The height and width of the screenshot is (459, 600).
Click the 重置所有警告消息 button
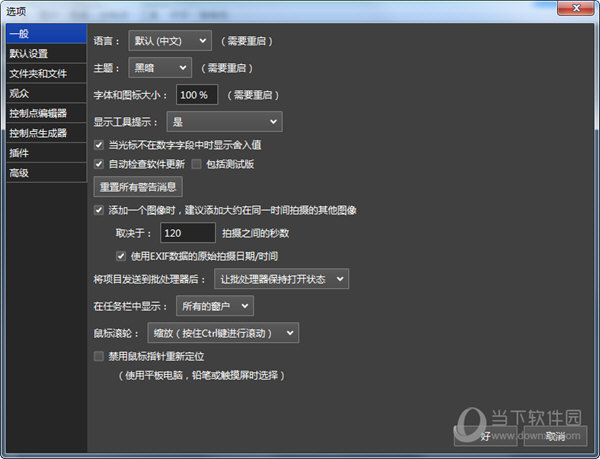point(138,187)
